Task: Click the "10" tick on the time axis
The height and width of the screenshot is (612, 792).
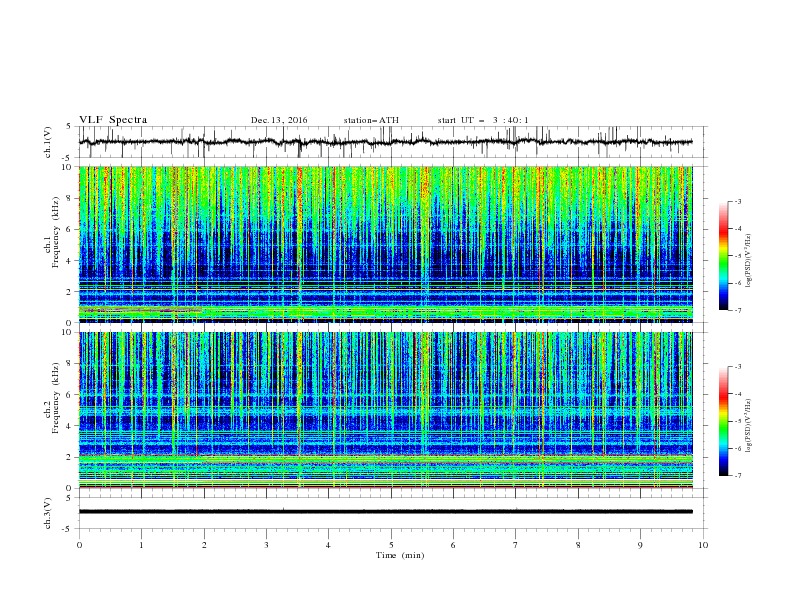Action: pos(703,545)
